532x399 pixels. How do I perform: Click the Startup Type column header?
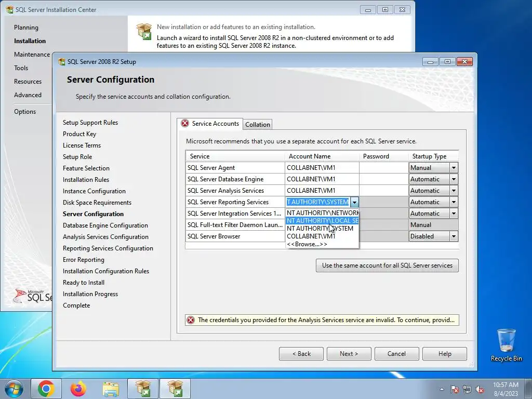pyautogui.click(x=433, y=156)
